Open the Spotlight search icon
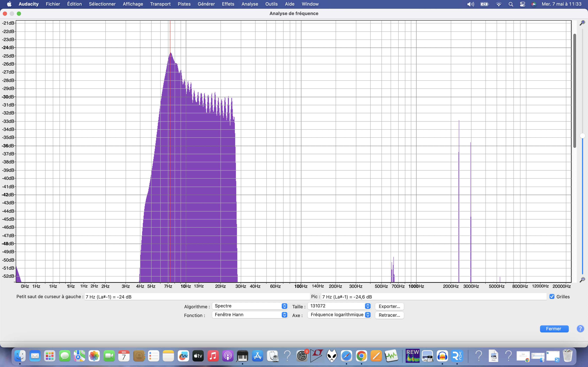The width and height of the screenshot is (588, 367). point(510,4)
